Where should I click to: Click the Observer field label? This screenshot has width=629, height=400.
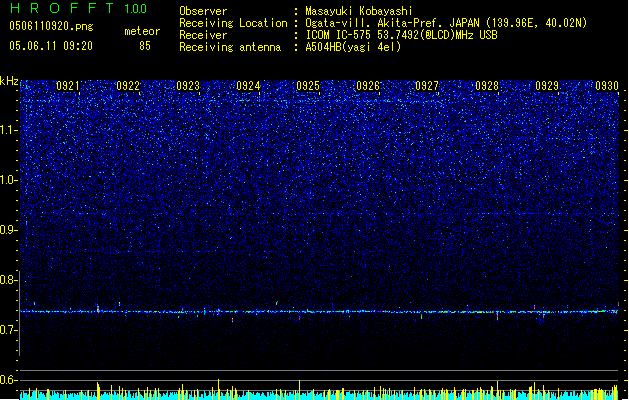click(203, 11)
